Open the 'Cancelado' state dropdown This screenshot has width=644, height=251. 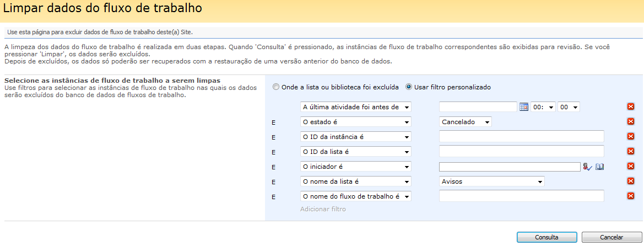465,122
